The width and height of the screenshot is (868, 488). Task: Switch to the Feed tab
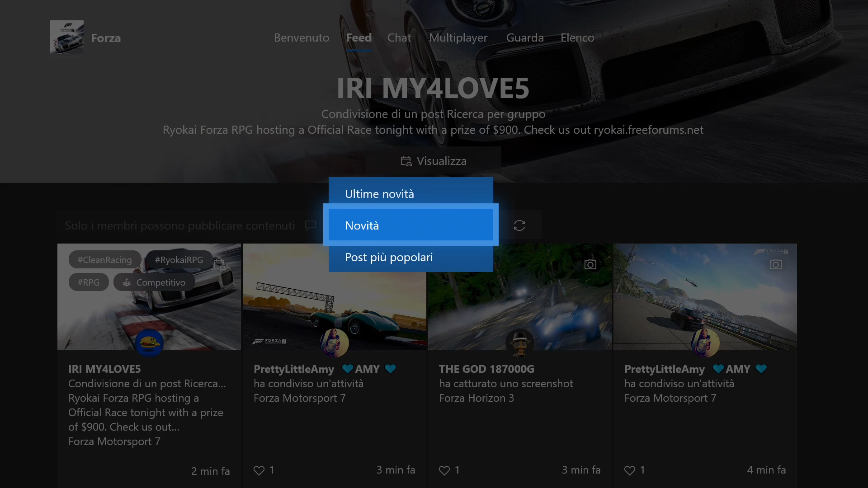[x=359, y=38]
